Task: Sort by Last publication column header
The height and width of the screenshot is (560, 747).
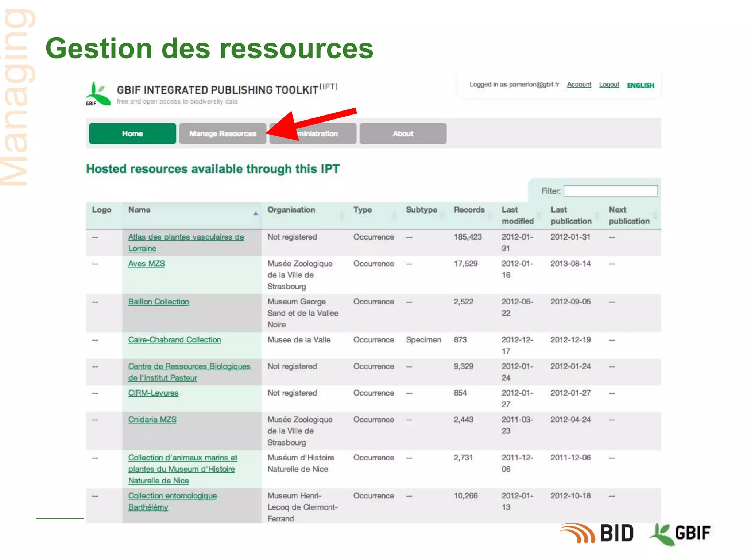Action: point(571,215)
